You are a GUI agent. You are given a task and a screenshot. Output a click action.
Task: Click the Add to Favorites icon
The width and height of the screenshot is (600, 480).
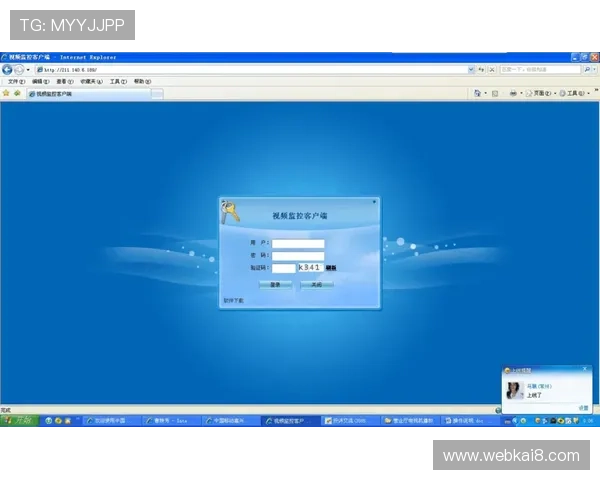coord(17,93)
